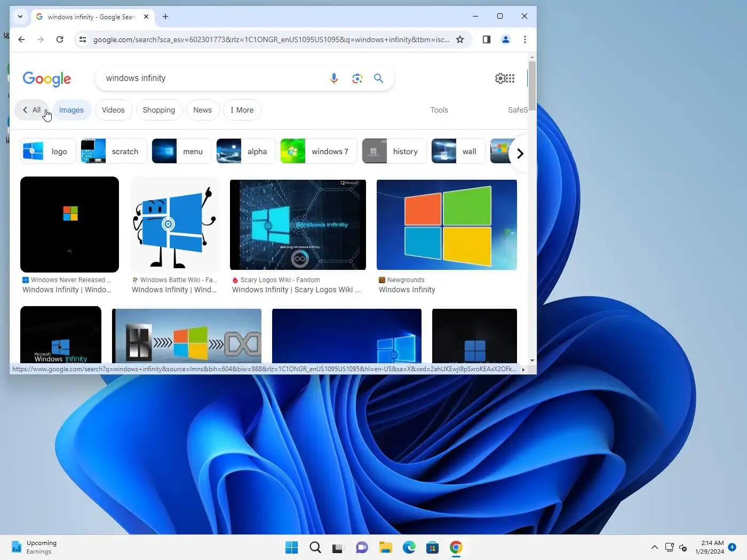Open the Windows Battle Wiki cartoon thumbnail

174,225
